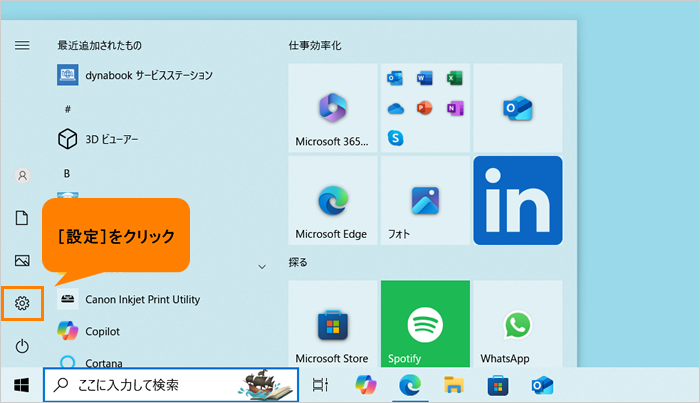Click the 仕事効率化 tile group header

pos(315,46)
